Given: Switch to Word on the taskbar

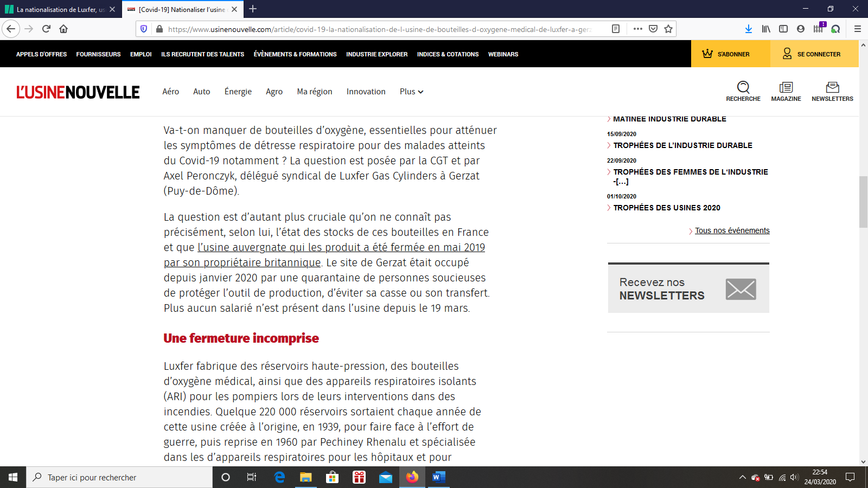Looking at the screenshot, I should click(x=439, y=477).
